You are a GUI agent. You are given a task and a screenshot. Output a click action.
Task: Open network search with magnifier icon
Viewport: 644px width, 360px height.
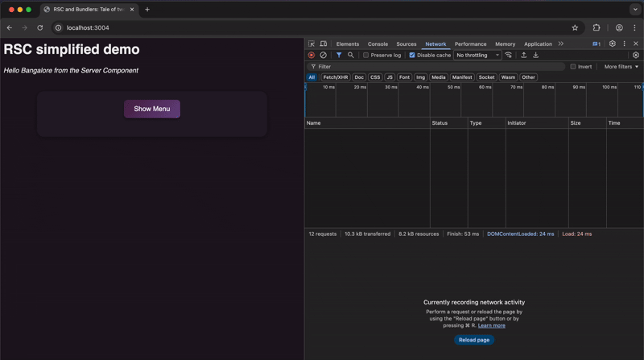(350, 56)
